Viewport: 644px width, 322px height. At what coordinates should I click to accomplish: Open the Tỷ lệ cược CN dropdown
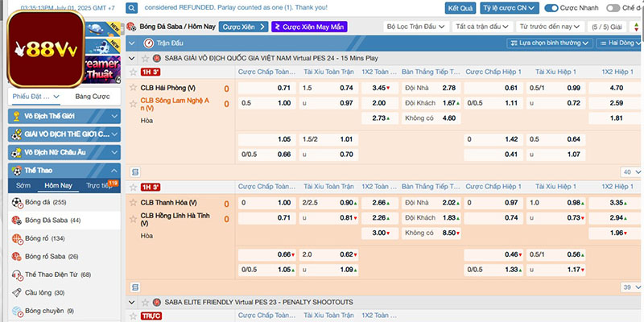[509, 8]
